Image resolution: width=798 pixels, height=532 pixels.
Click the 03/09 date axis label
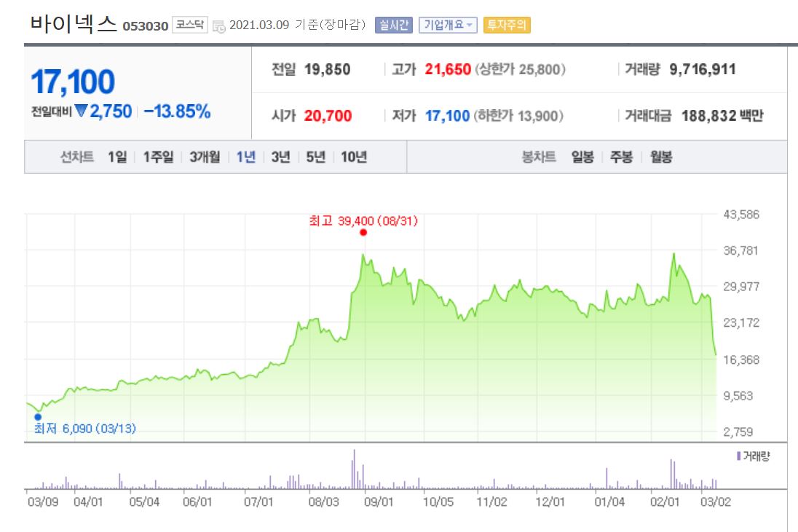(43, 502)
